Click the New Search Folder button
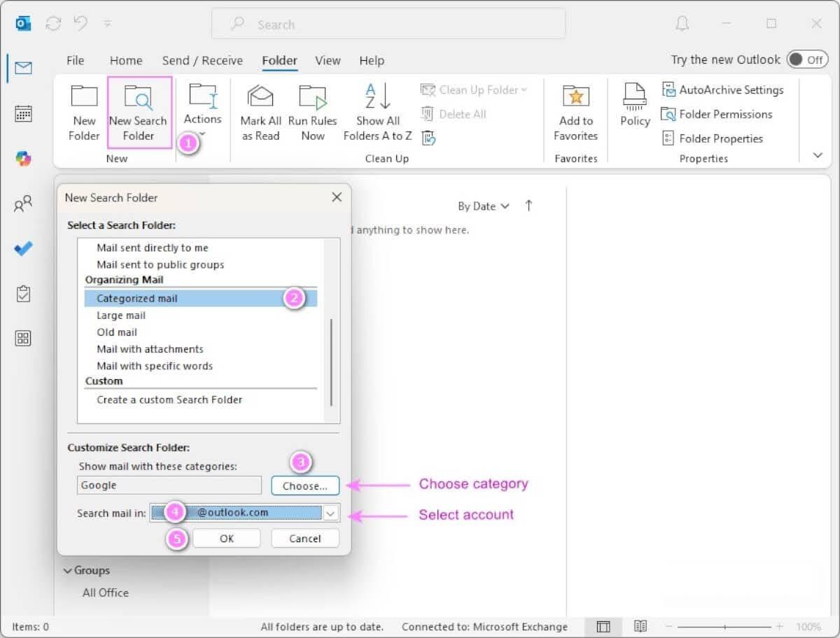Viewport: 840px width, 638px height. click(139, 113)
